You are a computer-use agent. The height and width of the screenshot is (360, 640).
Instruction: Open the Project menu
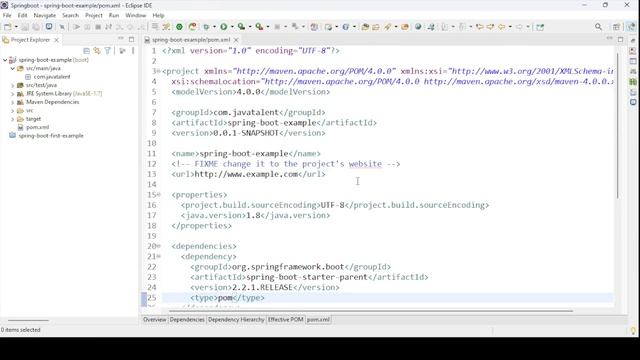point(93,15)
